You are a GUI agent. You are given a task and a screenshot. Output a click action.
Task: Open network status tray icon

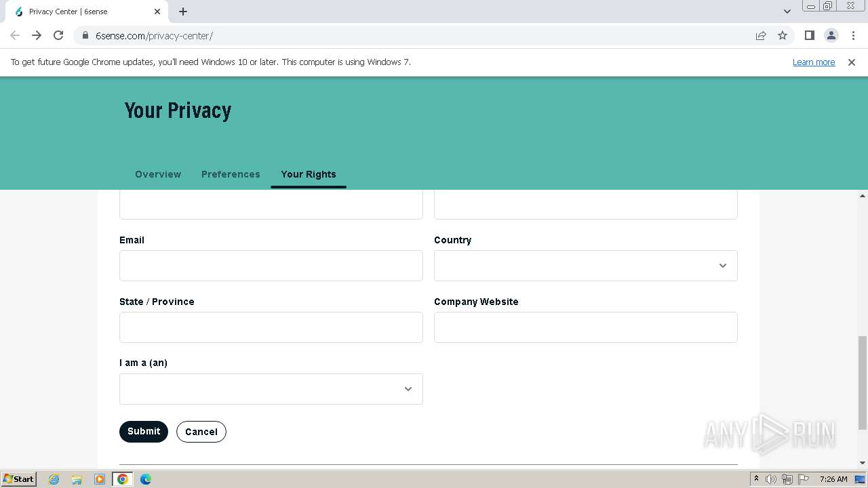point(787,479)
